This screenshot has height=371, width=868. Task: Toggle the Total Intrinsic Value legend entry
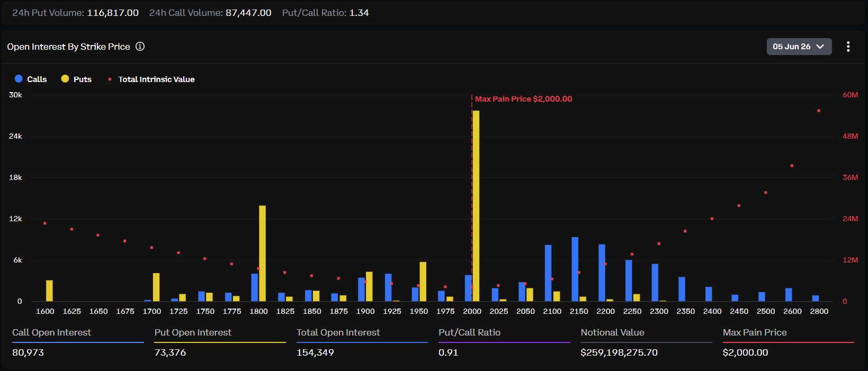(151, 79)
